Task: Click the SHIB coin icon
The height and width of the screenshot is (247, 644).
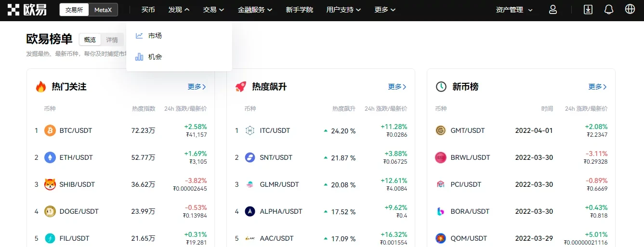Action: pyautogui.click(x=50, y=184)
